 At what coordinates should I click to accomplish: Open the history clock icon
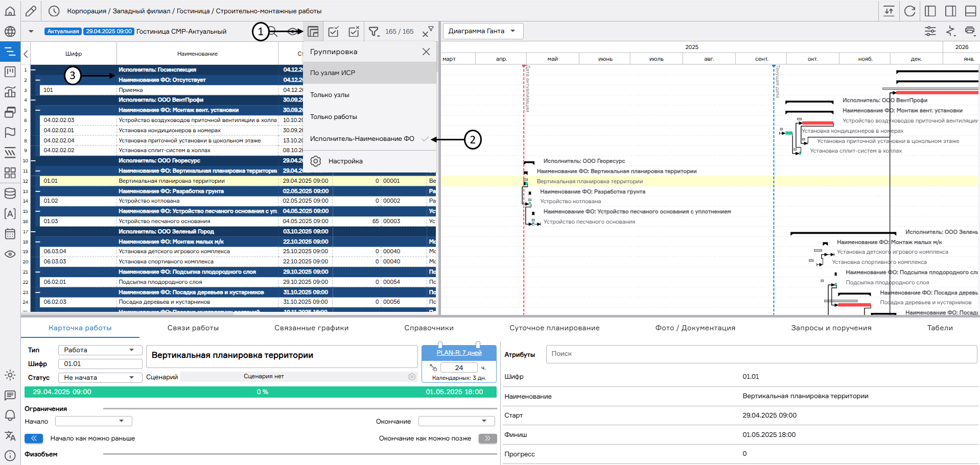(x=54, y=11)
